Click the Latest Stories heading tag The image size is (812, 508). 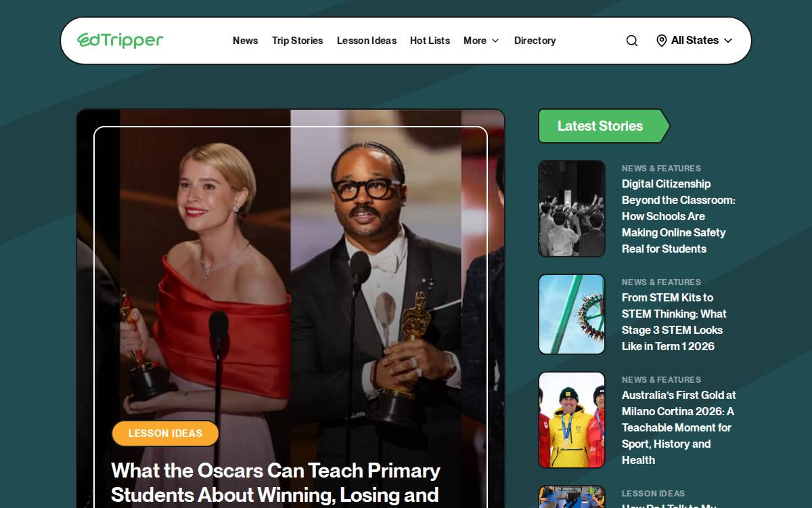pyautogui.click(x=604, y=126)
